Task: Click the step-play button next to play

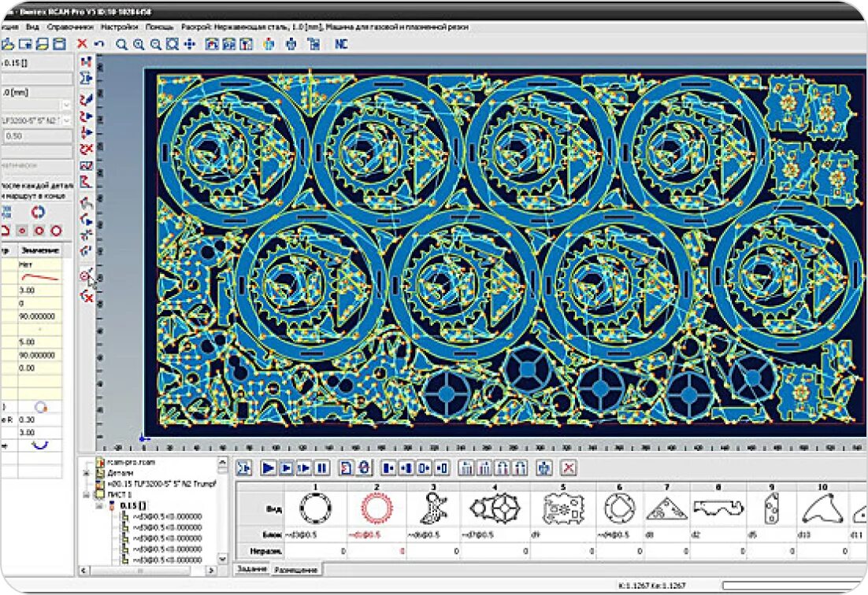Action: coord(286,468)
